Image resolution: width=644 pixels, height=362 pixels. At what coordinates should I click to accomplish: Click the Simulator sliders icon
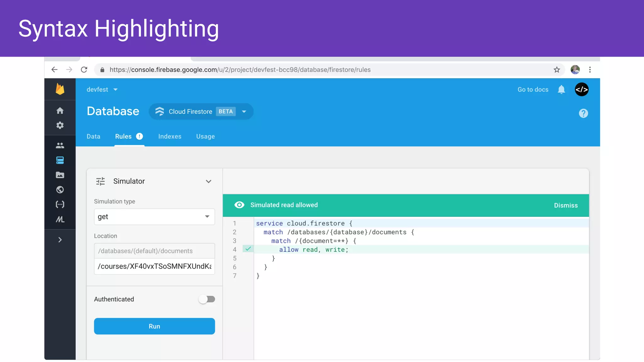100,181
